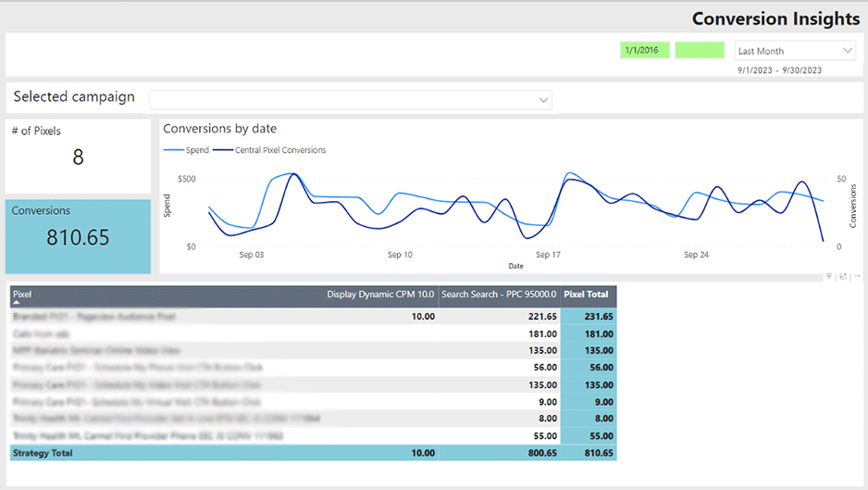The image size is (868, 490).
Task: Expand the Selected campaign dropdown
Action: click(x=543, y=99)
